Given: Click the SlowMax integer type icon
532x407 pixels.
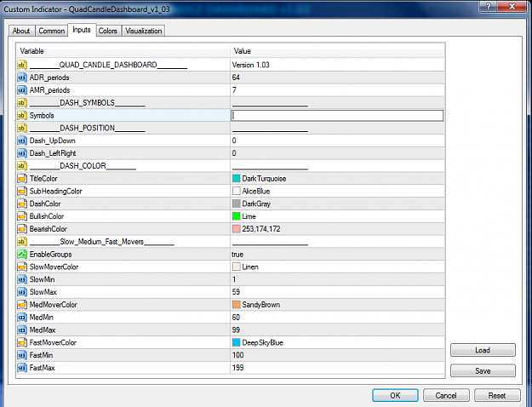Looking at the screenshot, I should click(x=22, y=292).
